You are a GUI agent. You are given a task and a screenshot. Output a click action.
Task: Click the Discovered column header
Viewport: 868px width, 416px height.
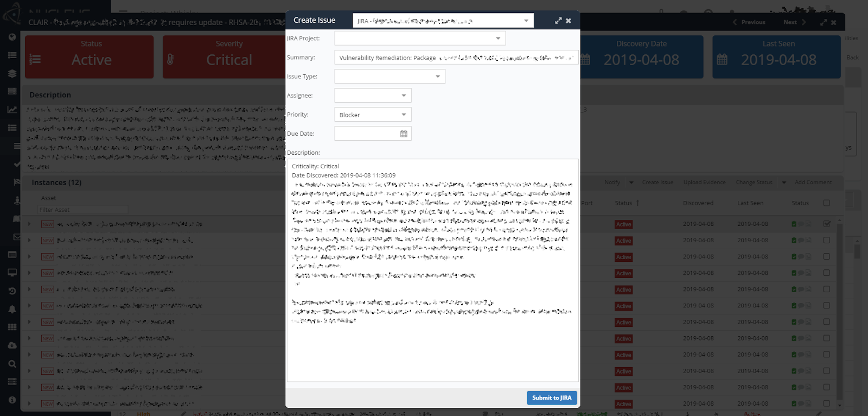pyautogui.click(x=698, y=203)
